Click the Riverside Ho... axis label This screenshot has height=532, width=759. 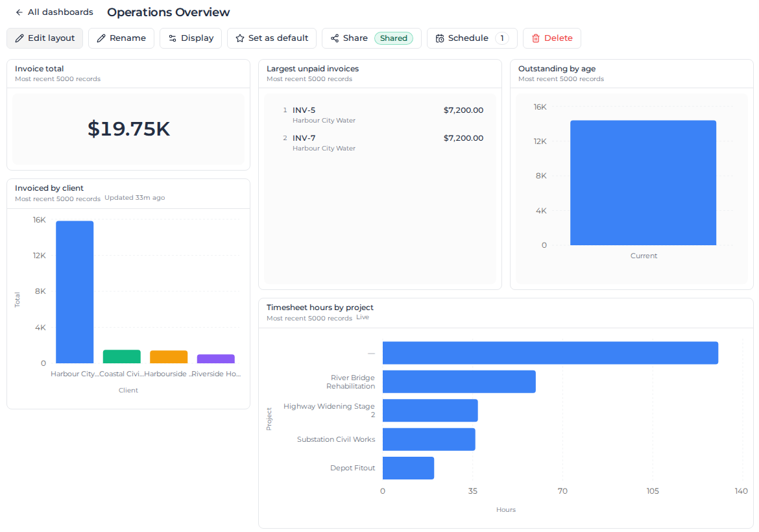pyautogui.click(x=216, y=374)
